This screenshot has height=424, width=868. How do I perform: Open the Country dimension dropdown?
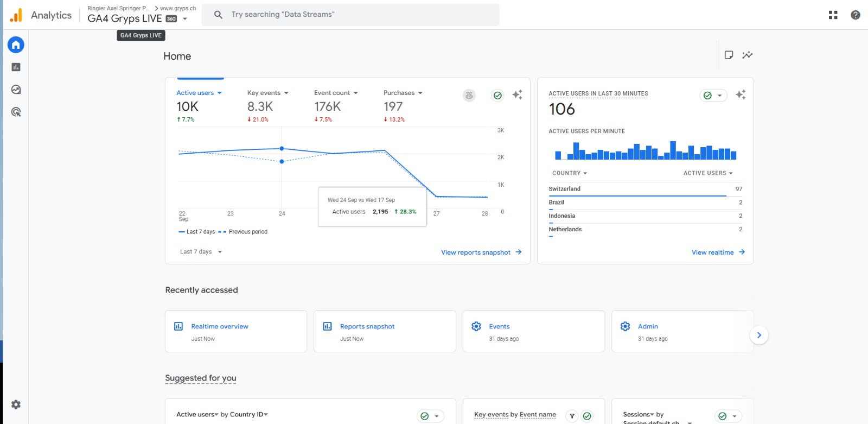(x=569, y=173)
